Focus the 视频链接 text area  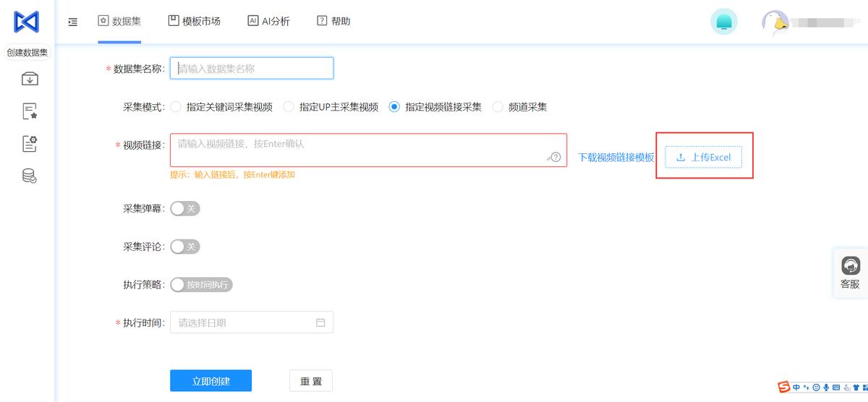[368, 150]
